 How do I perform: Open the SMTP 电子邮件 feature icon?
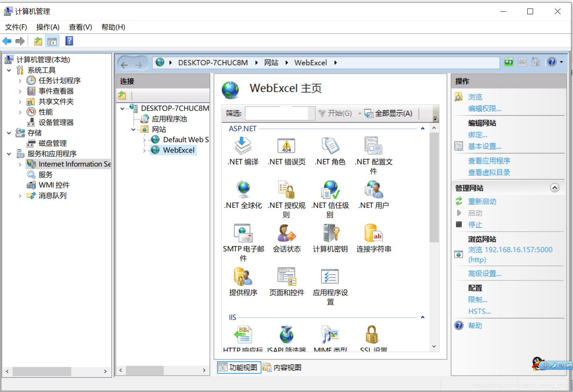[243, 233]
